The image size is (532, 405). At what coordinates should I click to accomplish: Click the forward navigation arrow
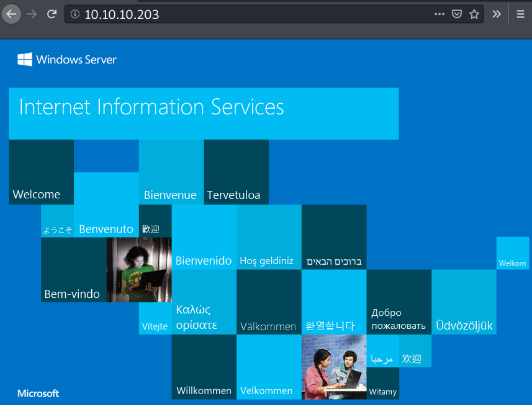click(x=32, y=14)
